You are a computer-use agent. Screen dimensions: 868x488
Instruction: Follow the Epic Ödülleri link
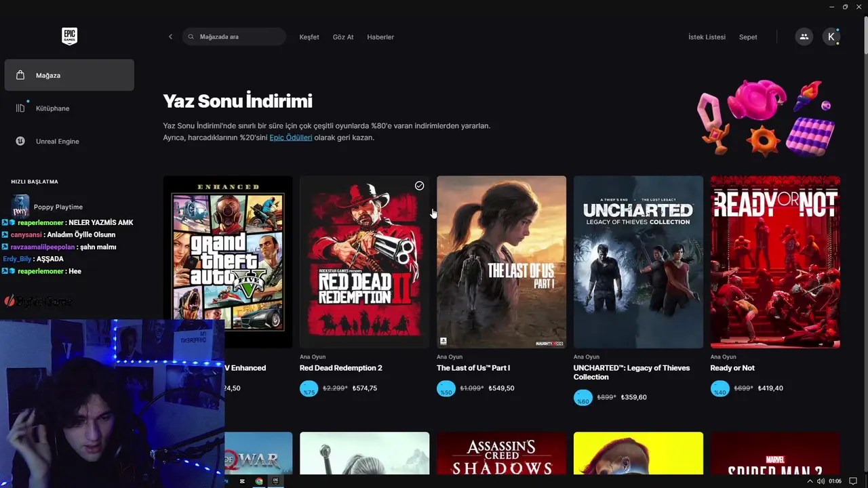click(291, 138)
